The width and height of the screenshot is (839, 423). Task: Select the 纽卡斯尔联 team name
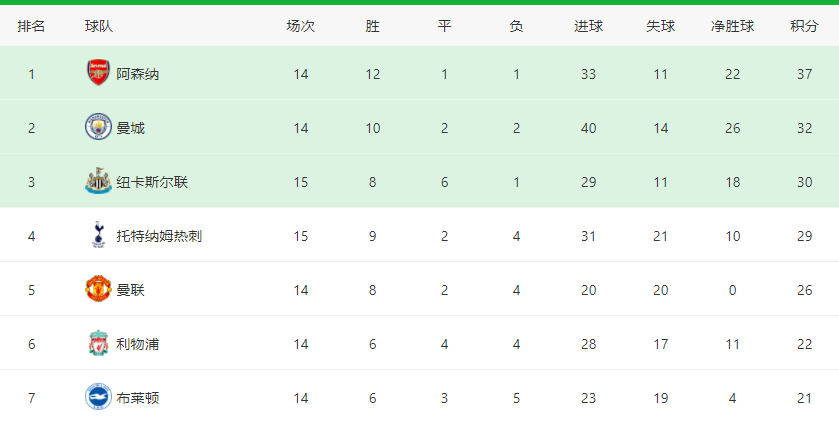coord(152,182)
